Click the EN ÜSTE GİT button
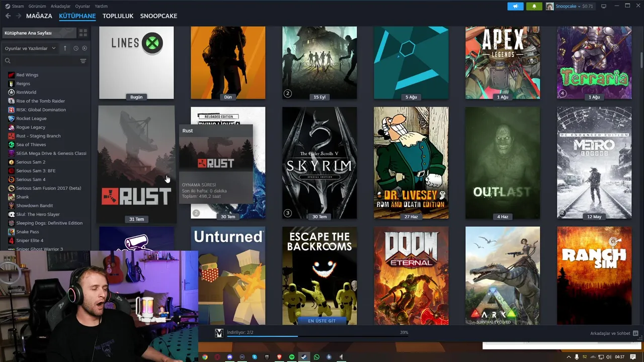This screenshot has width=644, height=362. click(x=322, y=321)
